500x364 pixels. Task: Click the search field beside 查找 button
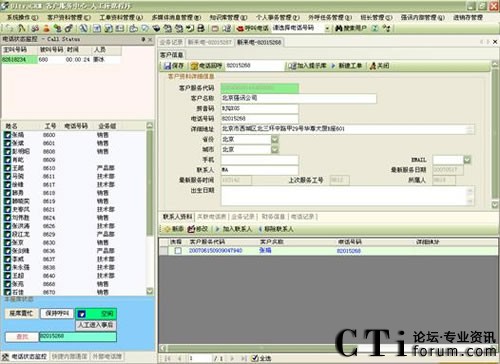click(x=78, y=337)
